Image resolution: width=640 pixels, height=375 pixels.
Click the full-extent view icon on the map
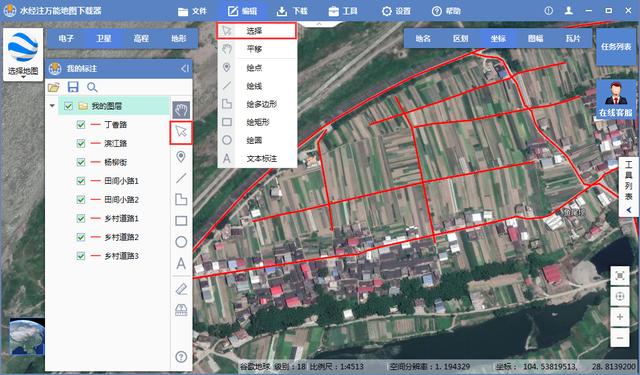(x=620, y=276)
